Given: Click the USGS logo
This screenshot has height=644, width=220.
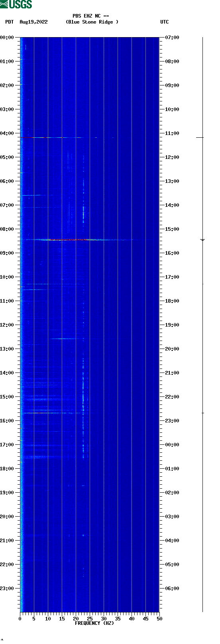Looking at the screenshot, I should point(16,4).
